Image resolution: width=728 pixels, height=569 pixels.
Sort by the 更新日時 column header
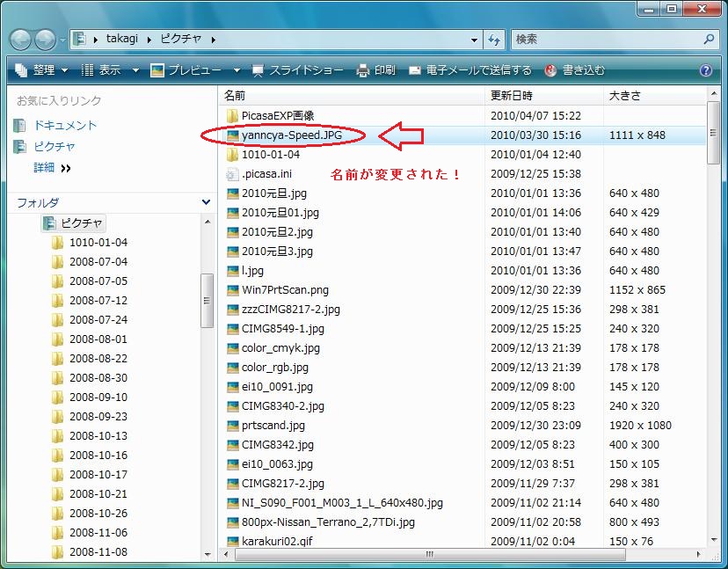(x=544, y=96)
